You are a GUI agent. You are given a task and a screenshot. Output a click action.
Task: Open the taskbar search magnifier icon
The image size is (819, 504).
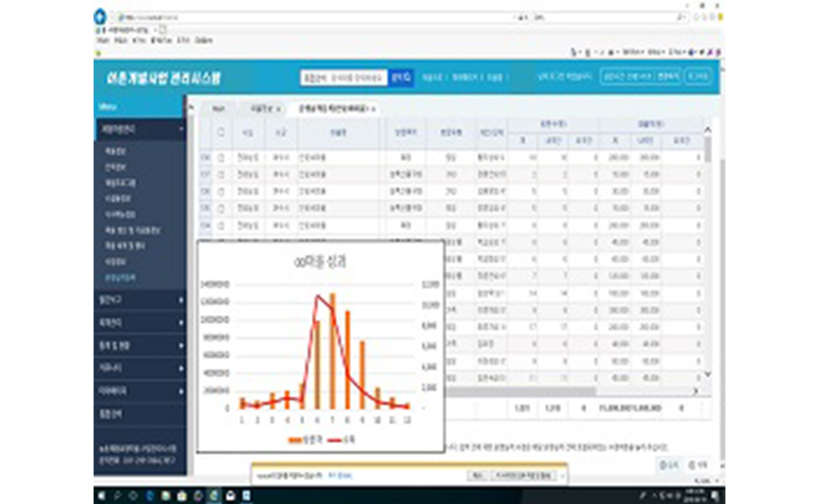[x=117, y=495]
